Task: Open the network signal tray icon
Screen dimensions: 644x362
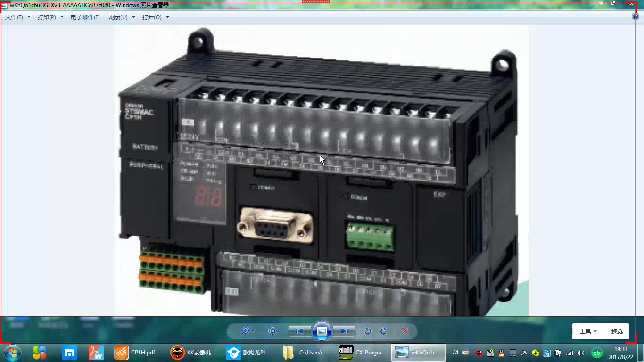Action: (570, 353)
